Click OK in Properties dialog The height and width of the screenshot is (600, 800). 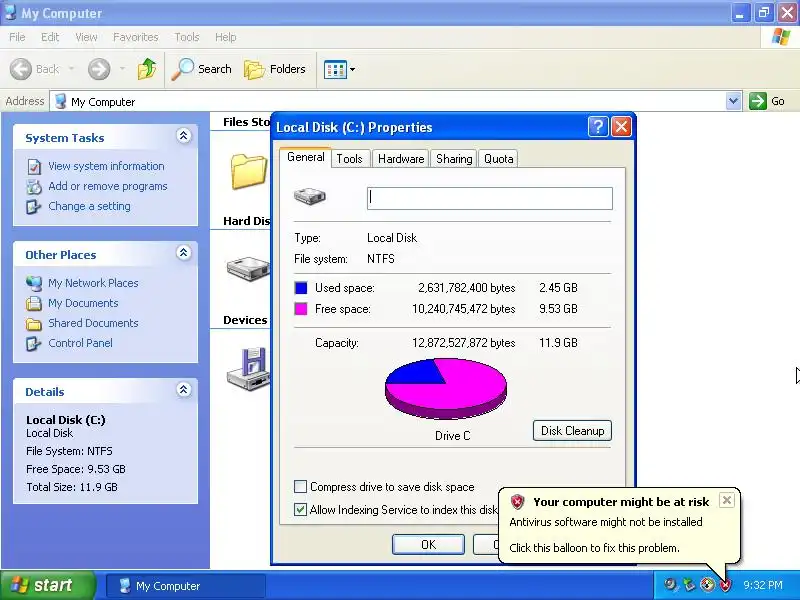429,544
